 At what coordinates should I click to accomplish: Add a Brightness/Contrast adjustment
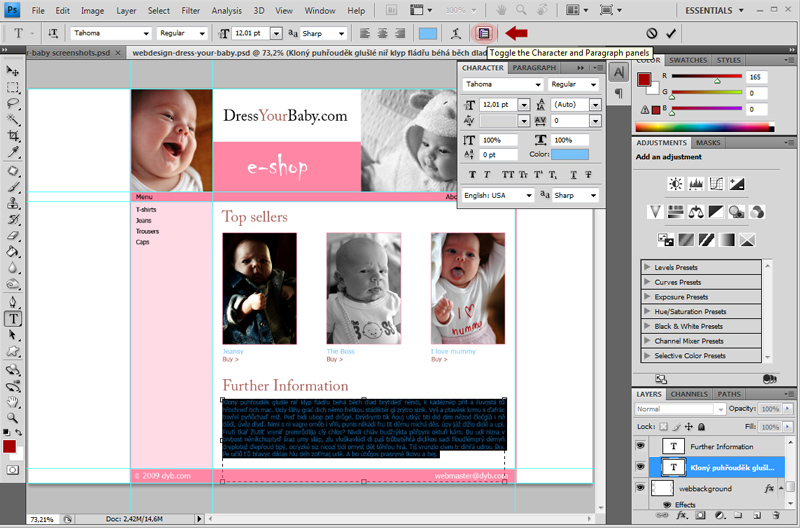[x=676, y=184]
